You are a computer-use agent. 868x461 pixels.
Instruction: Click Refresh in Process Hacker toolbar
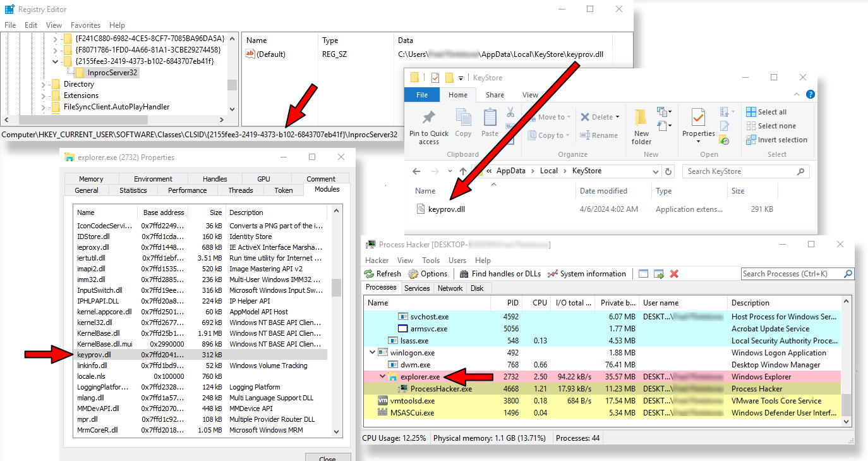[383, 274]
